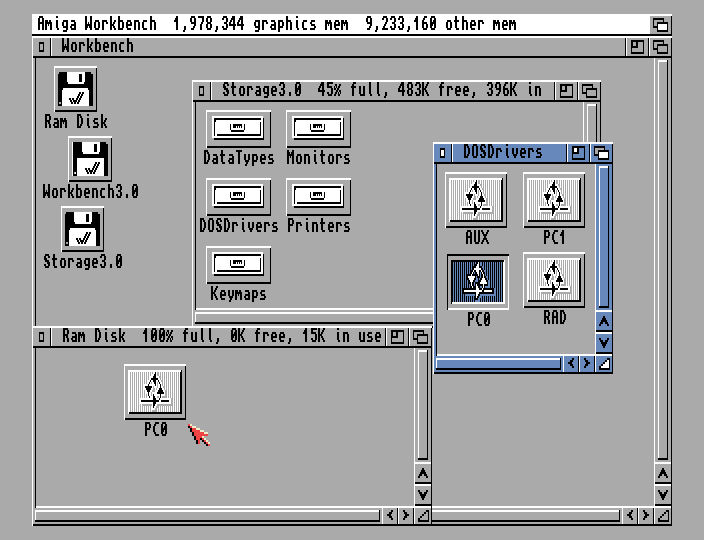Click the down arrow in Workbench window scrollbar

tap(663, 495)
